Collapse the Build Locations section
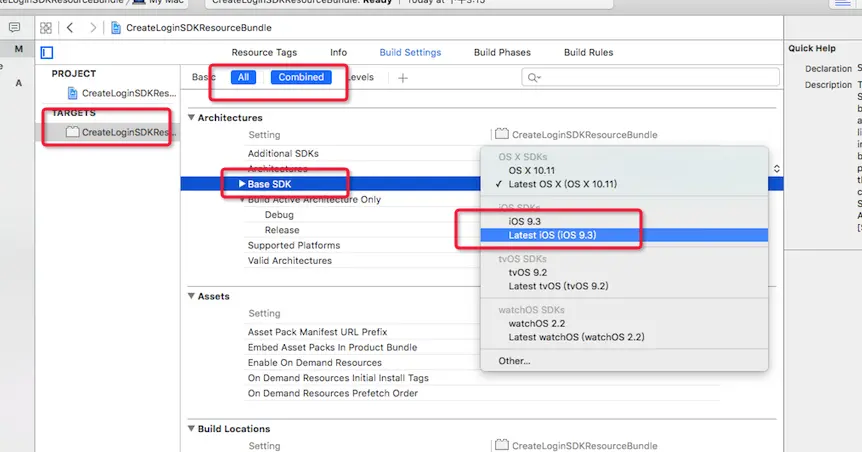This screenshot has width=862, height=452. tap(191, 428)
